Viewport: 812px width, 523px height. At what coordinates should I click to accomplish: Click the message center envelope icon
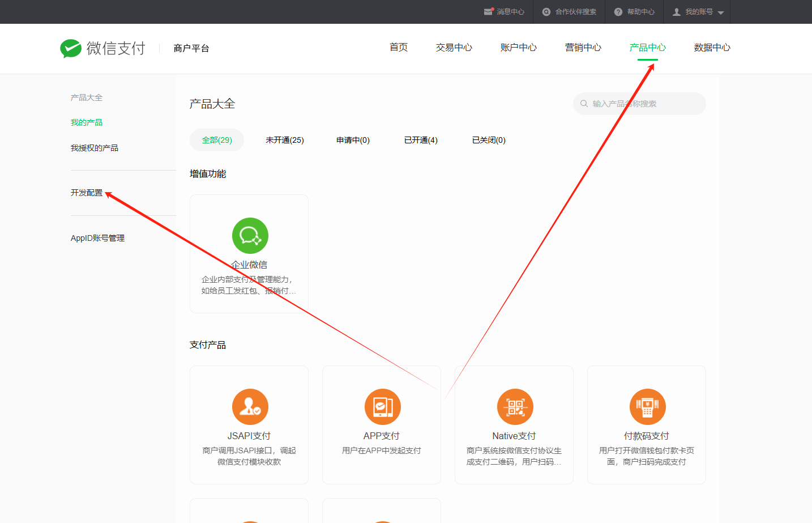pyautogui.click(x=489, y=12)
